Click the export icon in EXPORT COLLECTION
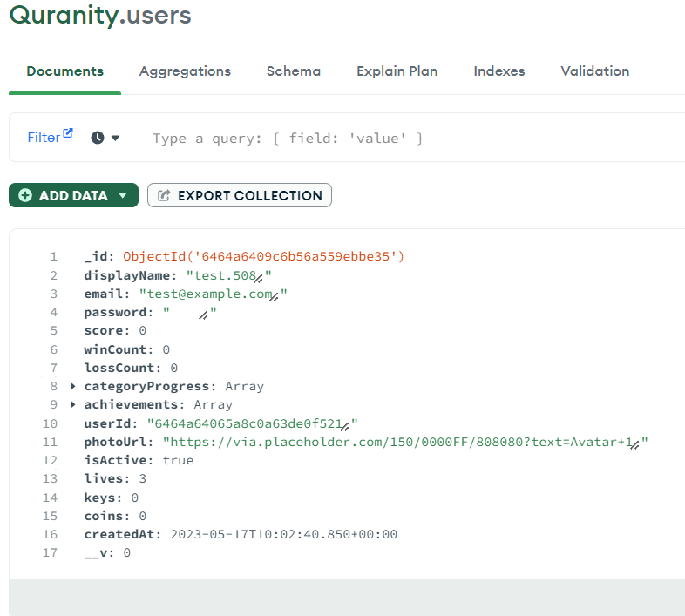The height and width of the screenshot is (616, 685). point(164,196)
